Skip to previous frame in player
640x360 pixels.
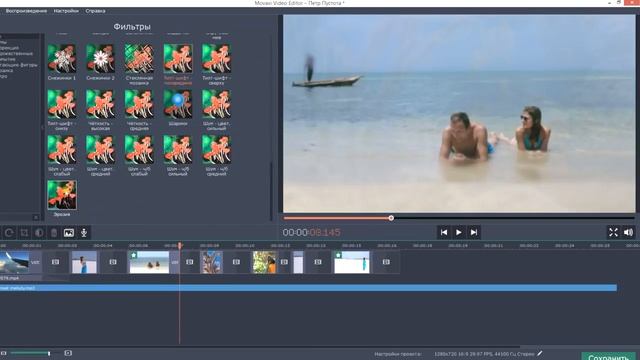(444, 232)
